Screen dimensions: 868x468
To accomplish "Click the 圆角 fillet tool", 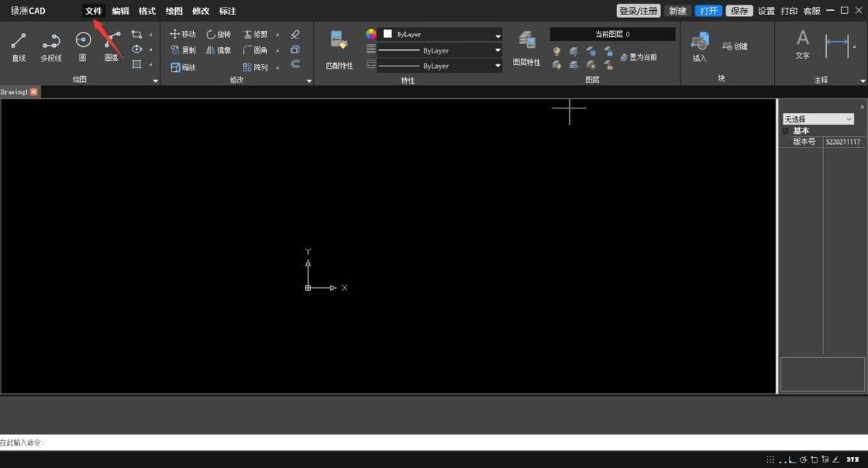I will [255, 50].
